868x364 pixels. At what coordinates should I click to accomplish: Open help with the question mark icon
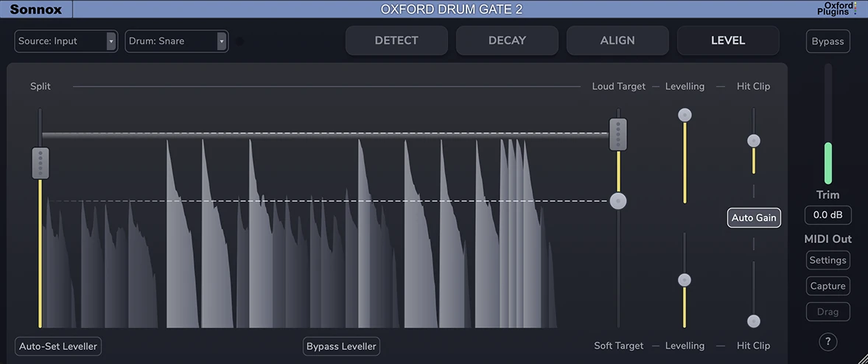[x=828, y=341]
